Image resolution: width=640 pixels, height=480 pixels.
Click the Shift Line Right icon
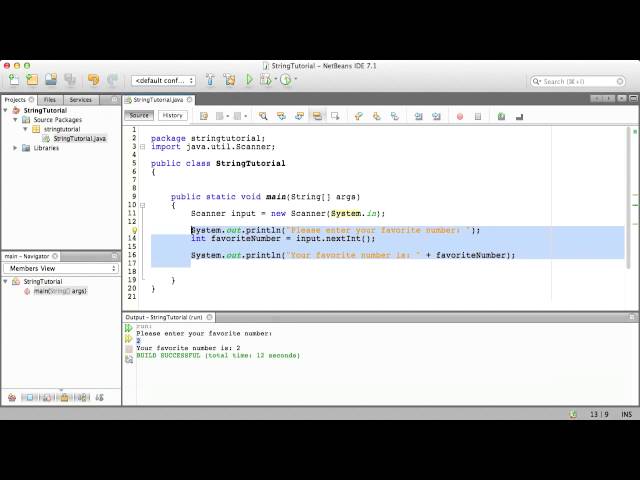click(x=436, y=116)
